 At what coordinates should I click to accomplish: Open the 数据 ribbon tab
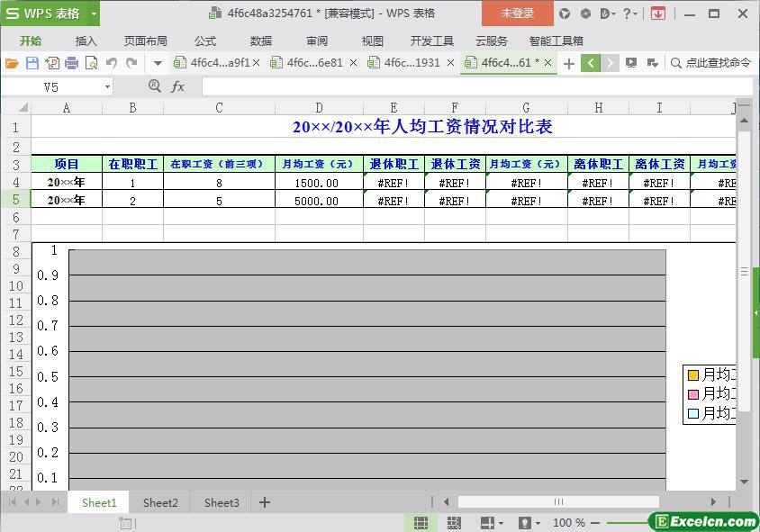261,41
